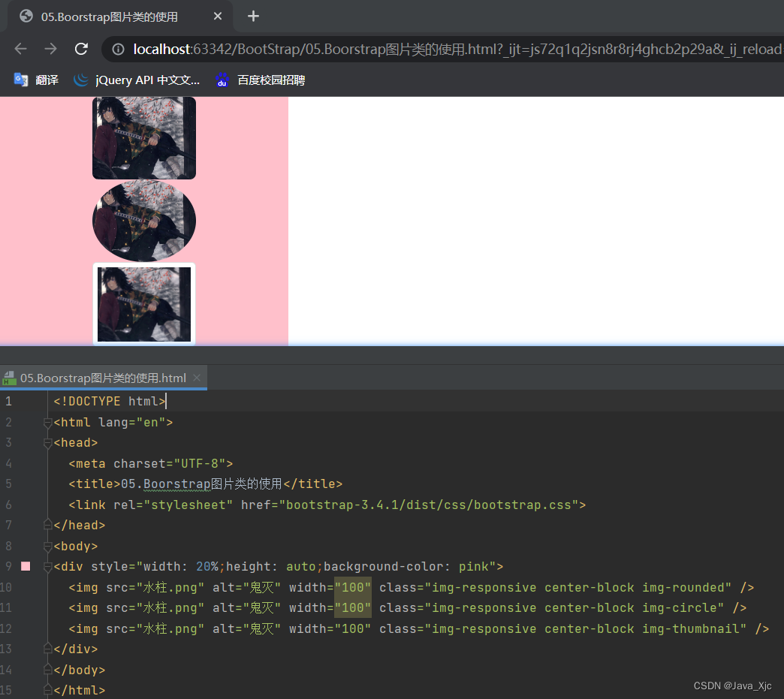Click width "100" value on line 10
This screenshot has width=784, height=699.
(353, 587)
